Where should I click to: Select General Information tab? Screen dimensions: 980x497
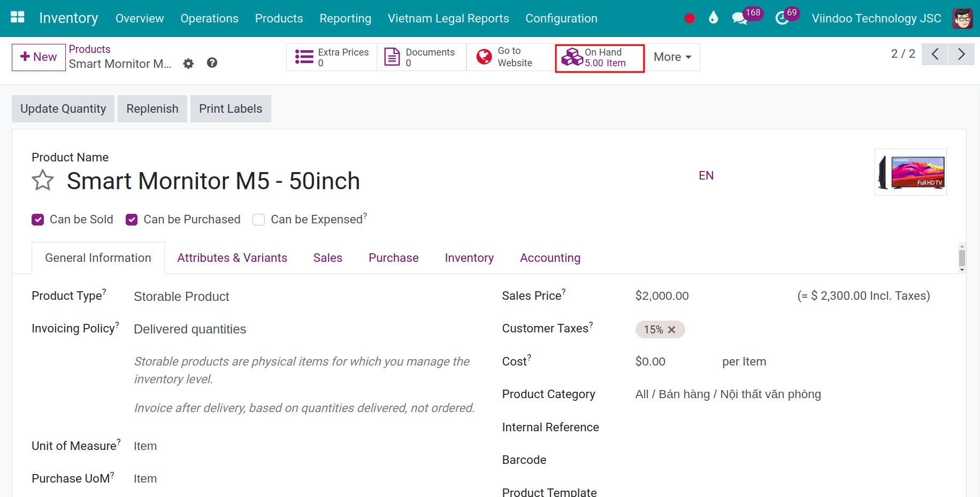pyautogui.click(x=98, y=258)
